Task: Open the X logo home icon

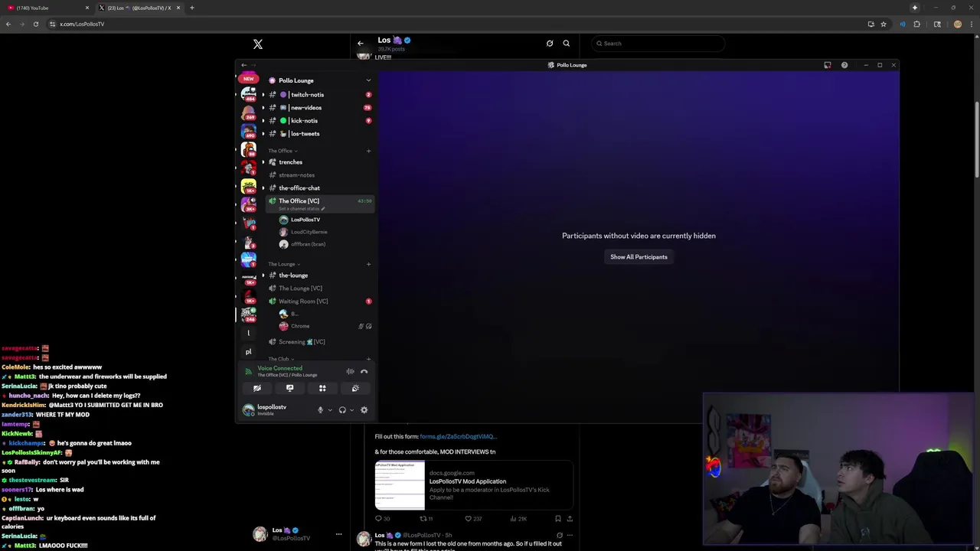Action: 258,44
